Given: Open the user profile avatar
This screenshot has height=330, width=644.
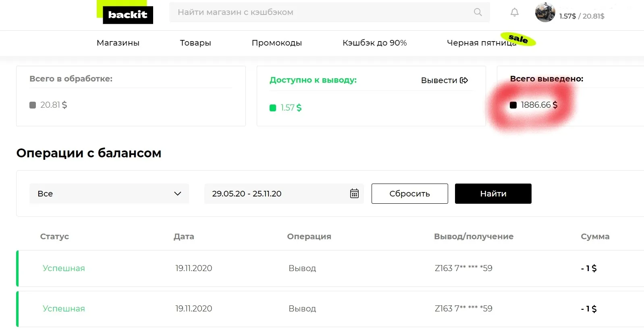Looking at the screenshot, I should point(545,13).
